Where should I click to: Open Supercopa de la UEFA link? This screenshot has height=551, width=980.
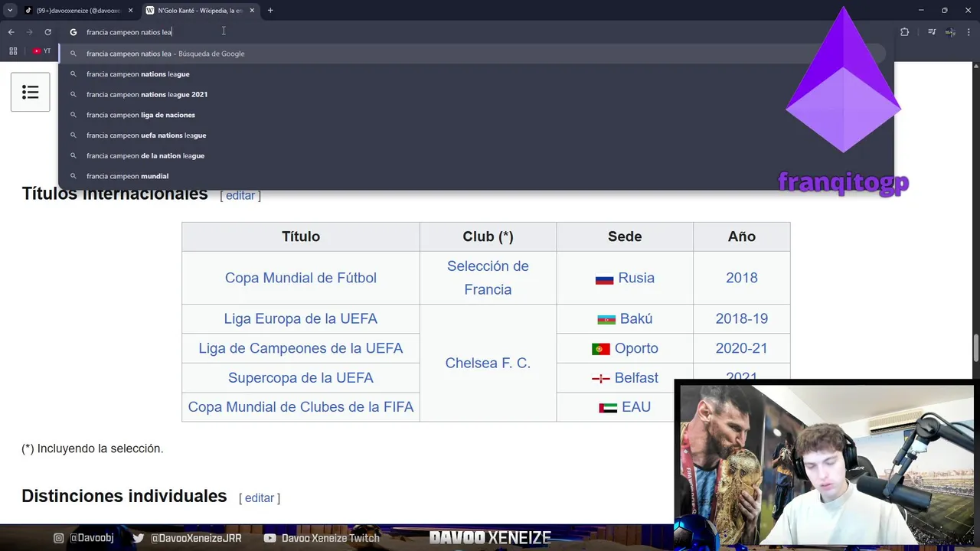coord(301,378)
